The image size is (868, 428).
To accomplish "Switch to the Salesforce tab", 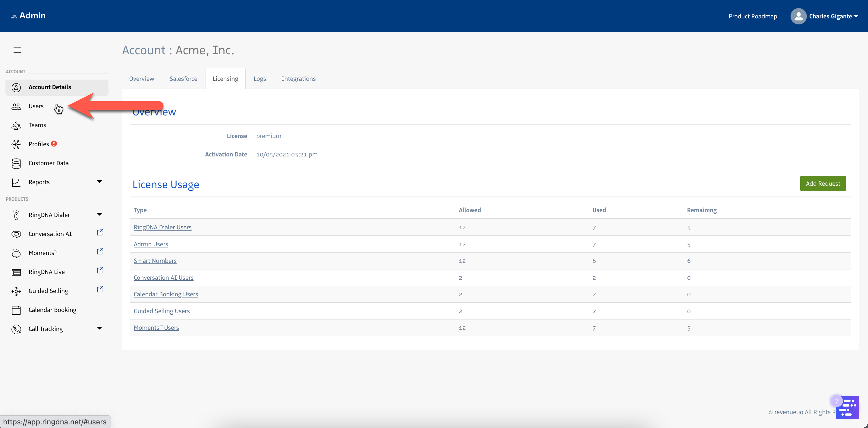I will point(183,79).
